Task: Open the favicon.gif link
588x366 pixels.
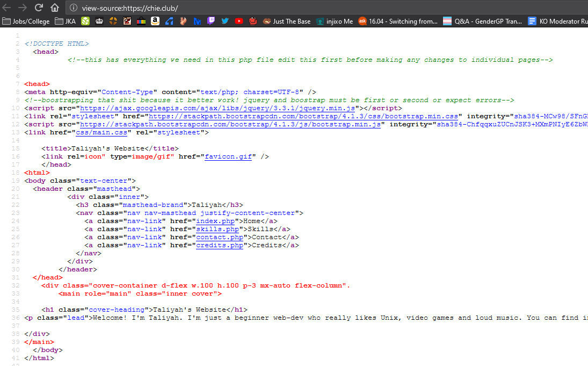Action: click(x=228, y=156)
